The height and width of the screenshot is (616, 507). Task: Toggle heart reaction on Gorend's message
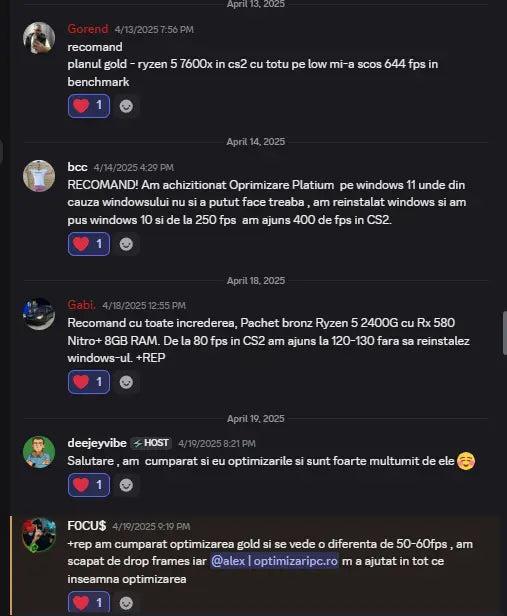pos(89,106)
